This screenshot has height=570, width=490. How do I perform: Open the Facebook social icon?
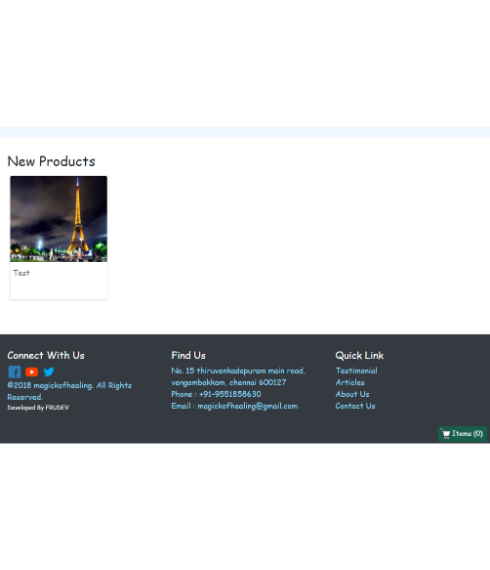pos(15,372)
